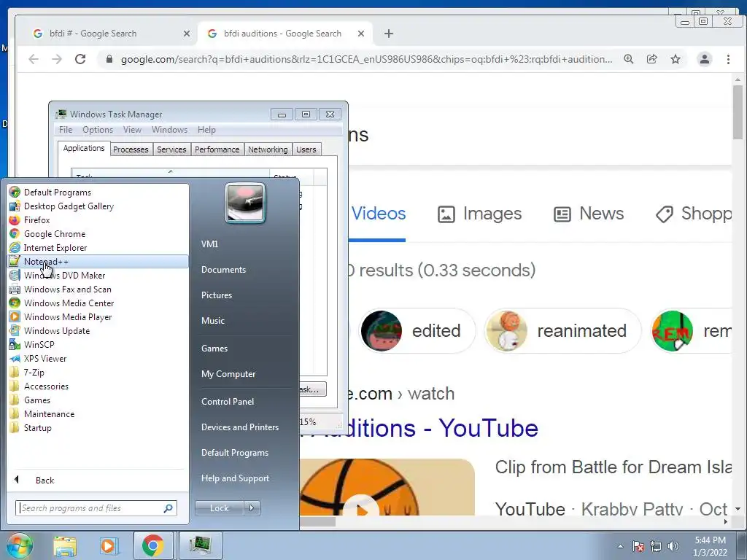
Task: Switch to the Performance tab
Action: click(x=217, y=149)
